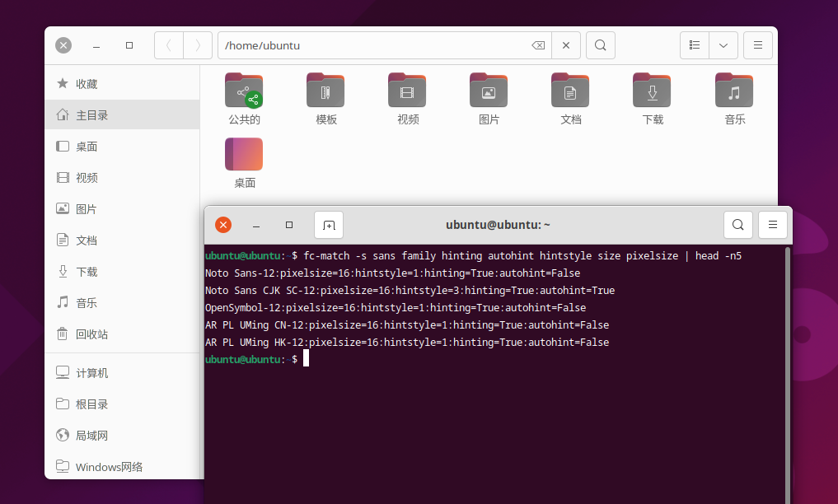Click the OpenSymbol-12 output line

pos(396,307)
